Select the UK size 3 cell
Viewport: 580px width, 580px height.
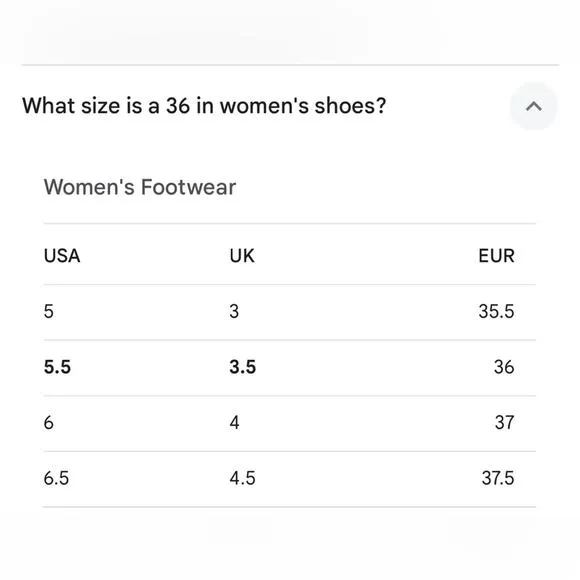(234, 311)
